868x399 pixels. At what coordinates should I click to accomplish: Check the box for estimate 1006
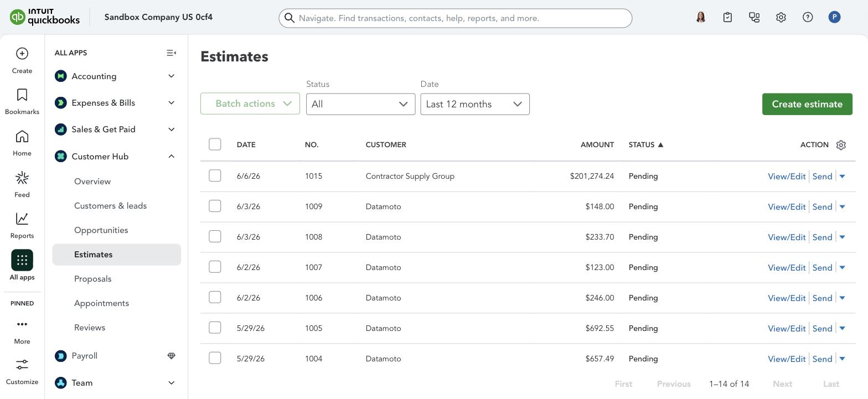click(215, 297)
